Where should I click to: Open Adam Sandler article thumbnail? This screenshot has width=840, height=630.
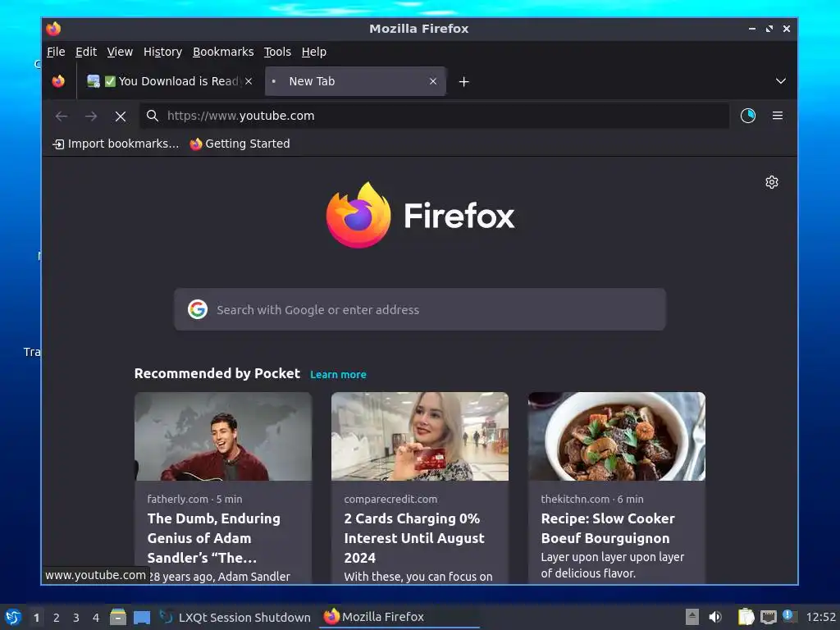[223, 436]
